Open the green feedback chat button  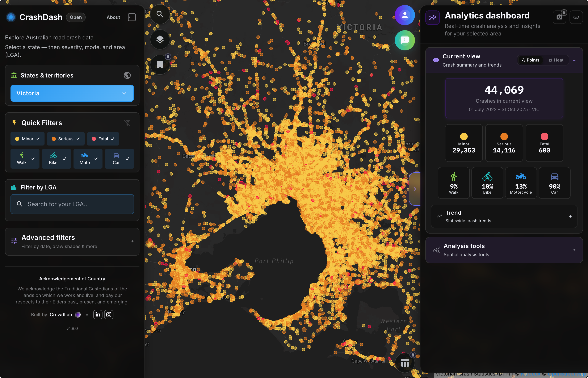[405, 40]
